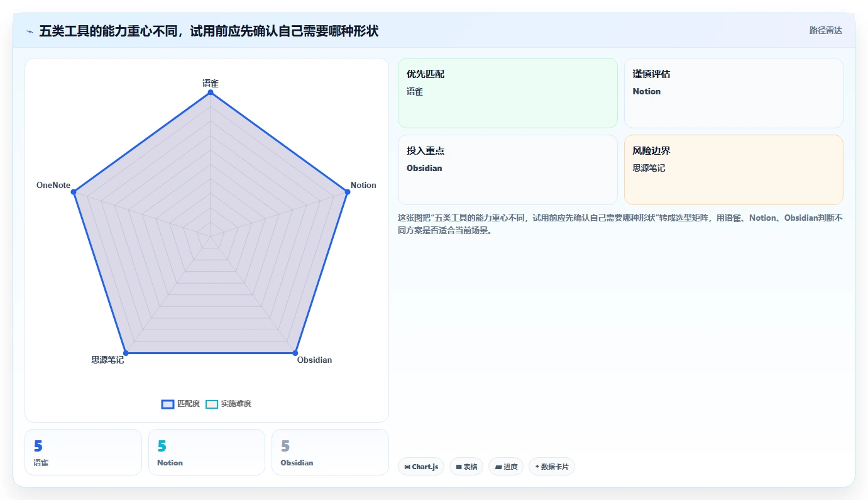868x500 pixels.
Task: Click the Obsidian axis label on radar
Action: tap(314, 360)
